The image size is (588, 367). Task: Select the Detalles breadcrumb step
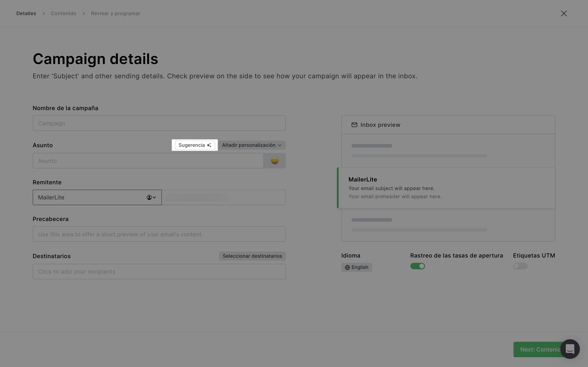[26, 14]
